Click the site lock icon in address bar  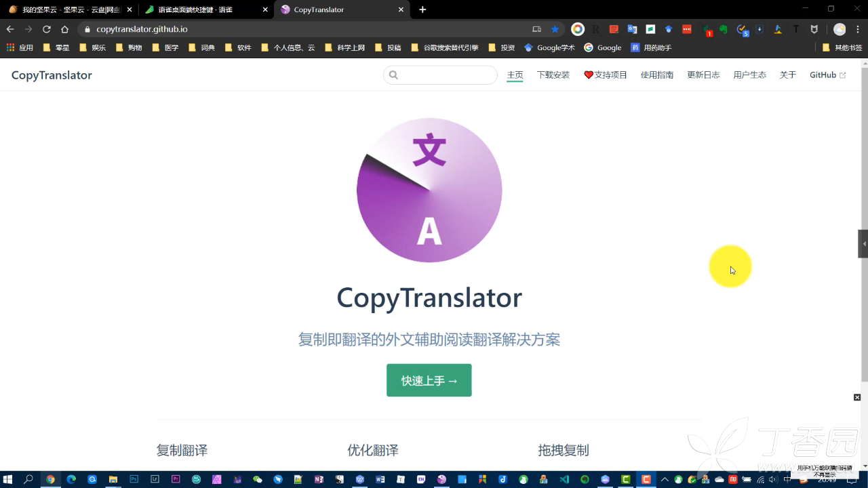87,29
